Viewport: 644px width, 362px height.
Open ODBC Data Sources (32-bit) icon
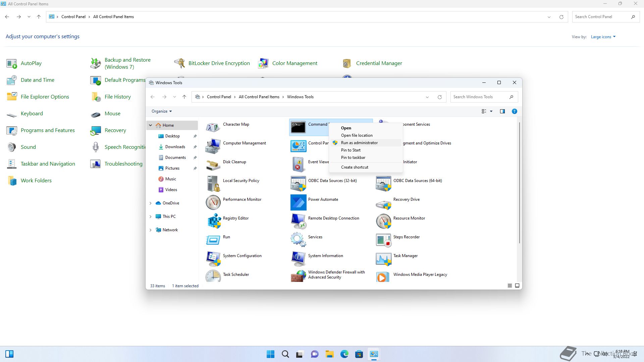click(x=298, y=183)
